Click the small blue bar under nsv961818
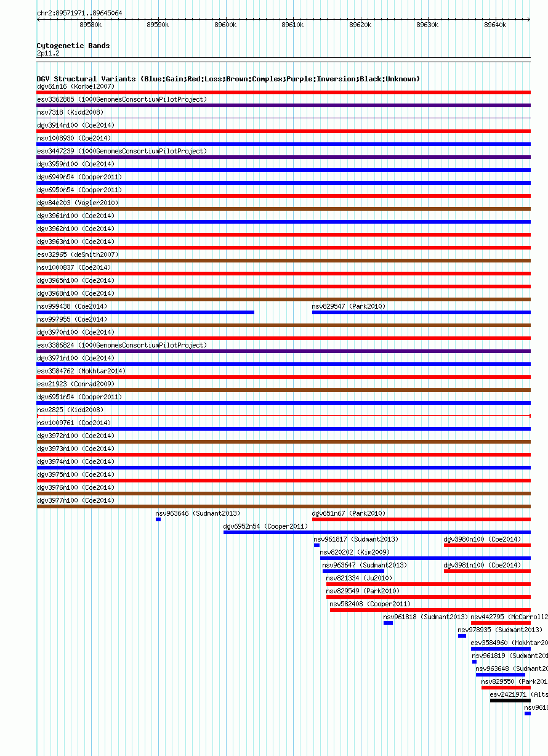The width and height of the screenshot is (548, 756). tap(388, 623)
